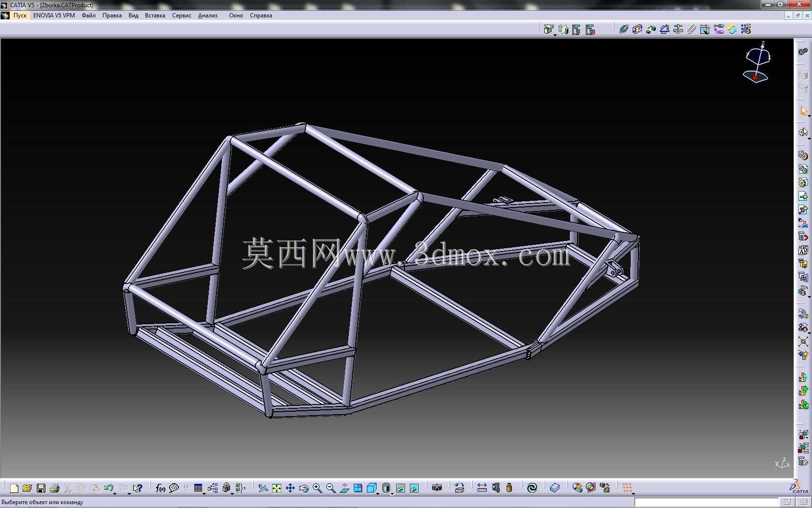Viewport: 812px width, 508px height.
Task: Click the xyz axis triad in viewport corner
Action: point(783,463)
